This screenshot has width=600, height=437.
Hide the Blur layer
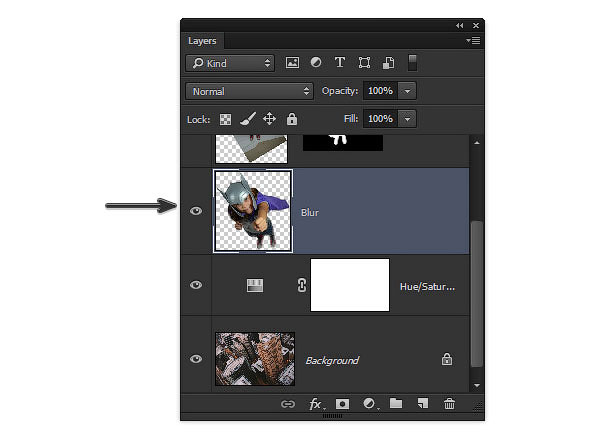[196, 211]
